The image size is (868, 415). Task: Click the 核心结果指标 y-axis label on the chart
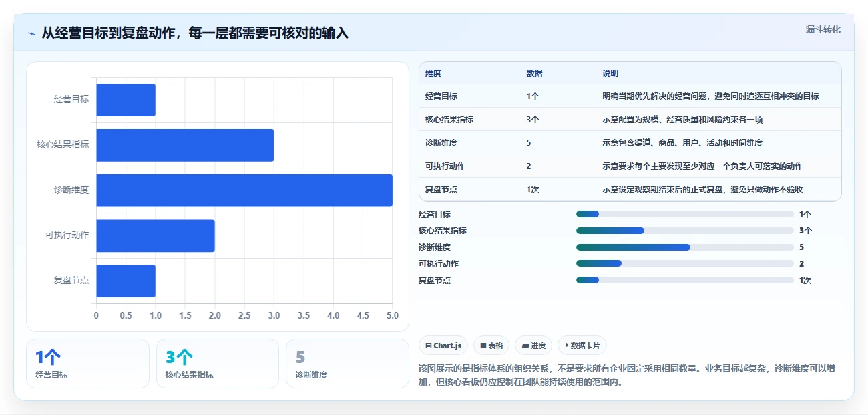pos(63,145)
